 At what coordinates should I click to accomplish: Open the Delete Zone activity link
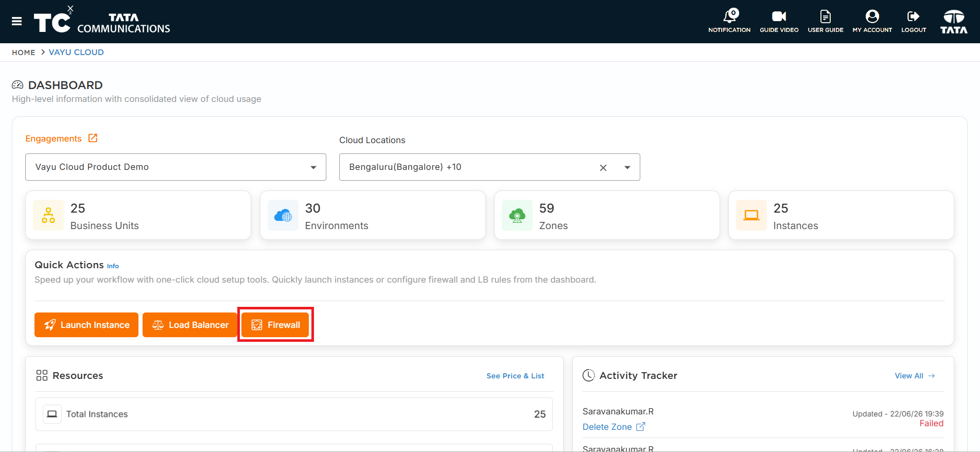614,427
